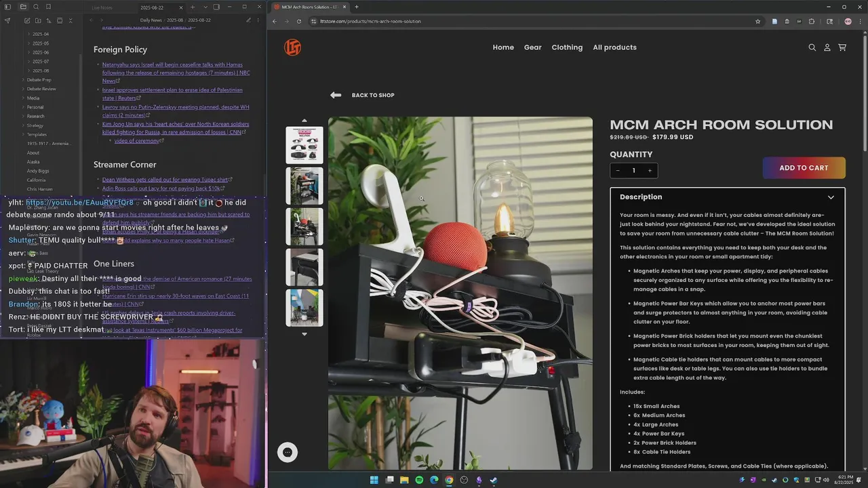Screen dimensions: 868x488
Task: Open store account icon
Action: (x=827, y=47)
